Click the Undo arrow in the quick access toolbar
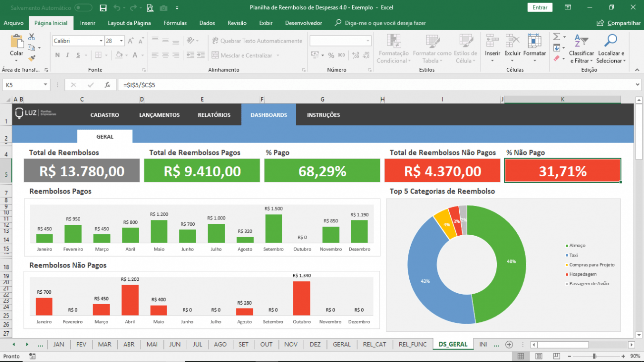Screen dimensions: 644x362 (116, 8)
